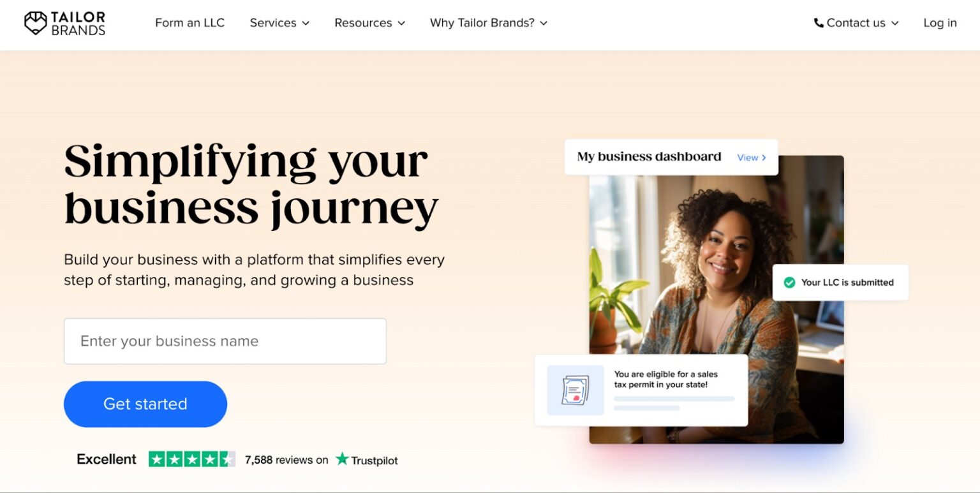Click the Log in link
The height and width of the screenshot is (493, 980).
coord(940,23)
